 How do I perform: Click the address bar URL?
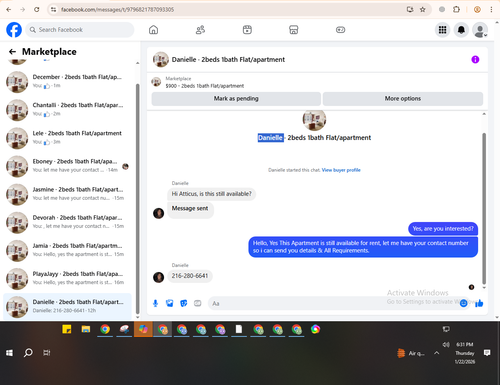117,10
